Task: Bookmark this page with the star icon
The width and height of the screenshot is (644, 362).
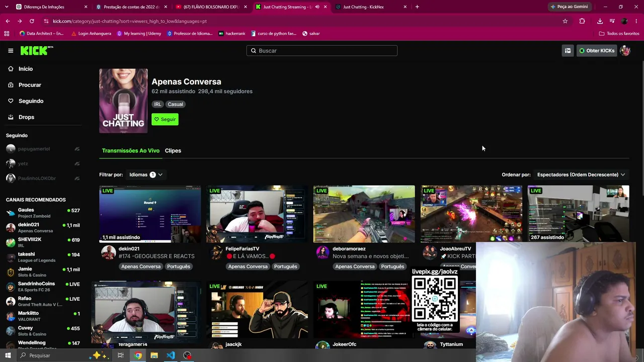Action: point(565,21)
